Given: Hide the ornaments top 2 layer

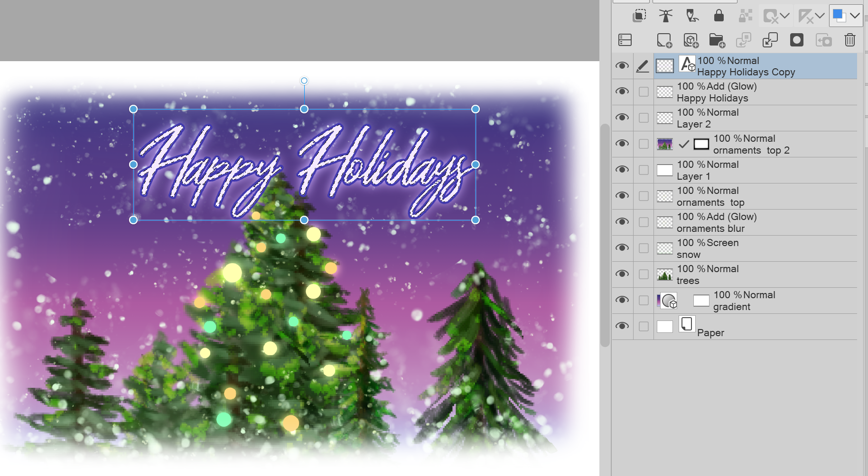Looking at the screenshot, I should tap(622, 144).
